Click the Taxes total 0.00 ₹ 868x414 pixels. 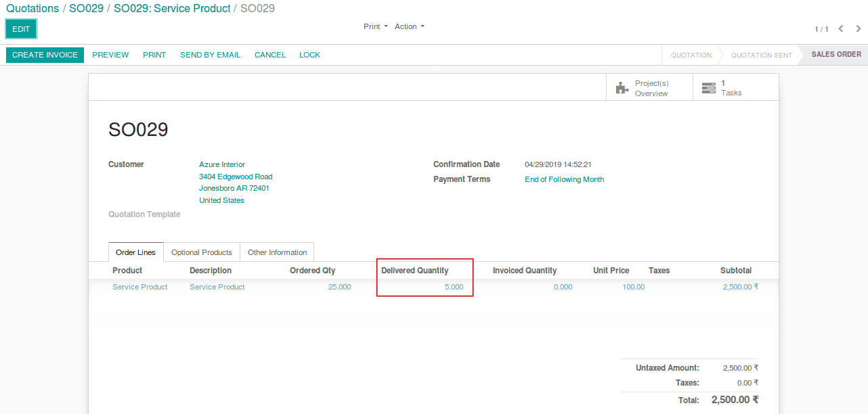point(748,383)
